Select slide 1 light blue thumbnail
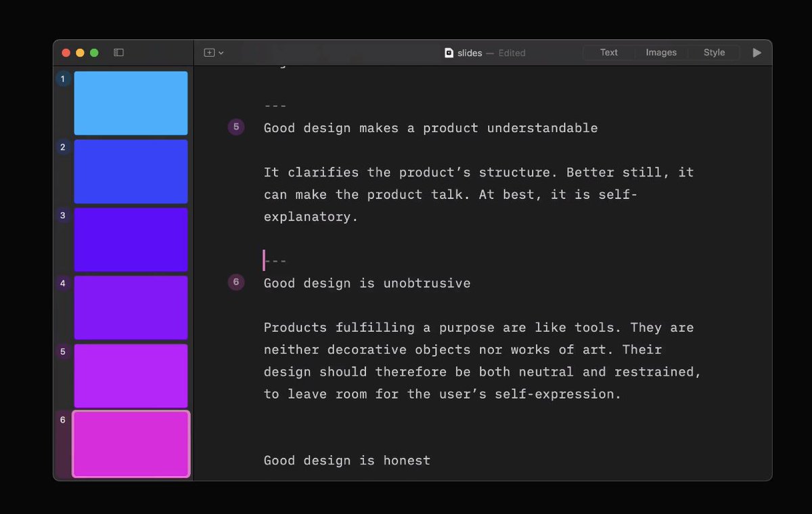Image resolution: width=812 pixels, height=514 pixels. point(131,103)
